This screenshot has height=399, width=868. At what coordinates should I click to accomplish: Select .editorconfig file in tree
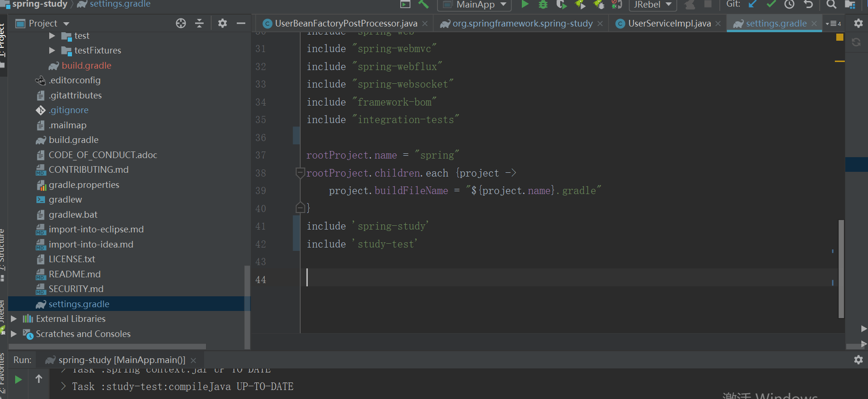click(x=74, y=80)
